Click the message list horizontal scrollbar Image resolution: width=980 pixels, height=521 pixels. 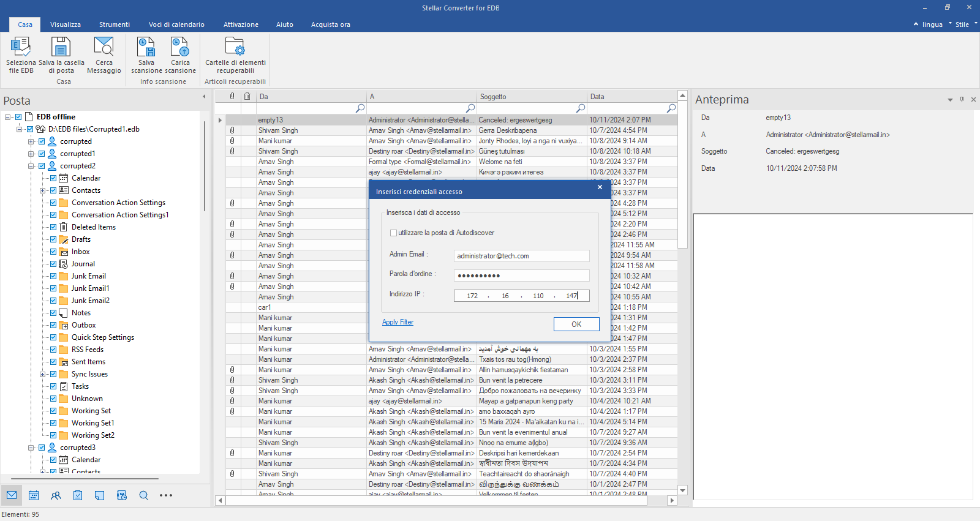[x=436, y=500]
